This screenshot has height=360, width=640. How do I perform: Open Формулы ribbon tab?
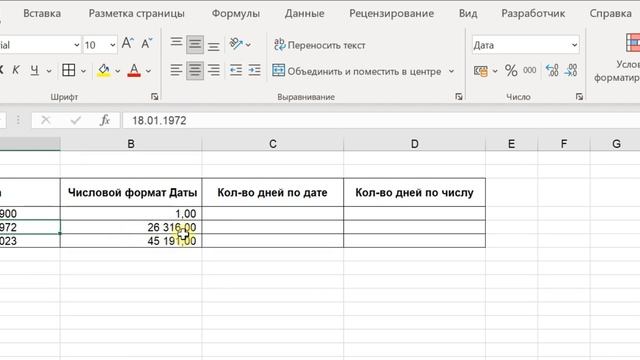click(x=236, y=13)
